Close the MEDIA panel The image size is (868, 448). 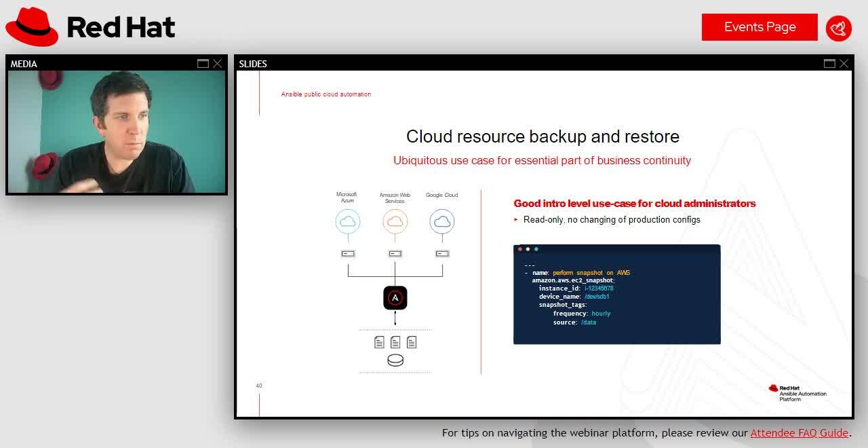click(217, 64)
